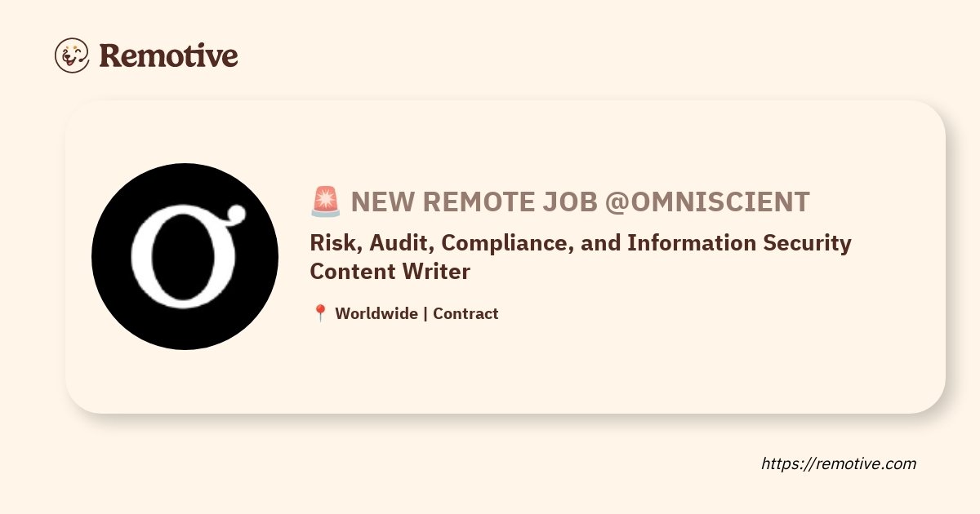Open the https://remotive.com link
The width and height of the screenshot is (980, 514).
(x=839, y=463)
